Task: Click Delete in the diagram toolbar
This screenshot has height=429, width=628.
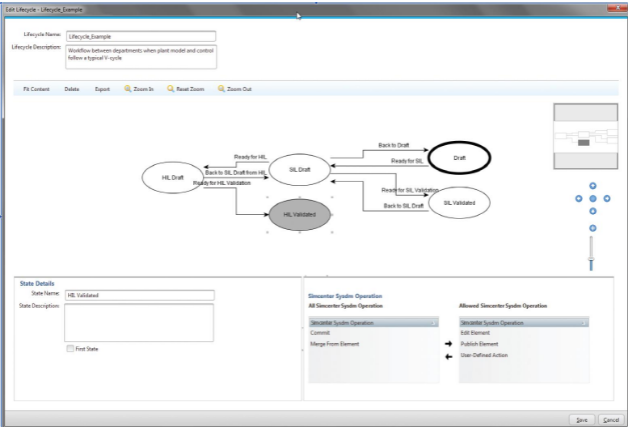Action: tap(72, 89)
